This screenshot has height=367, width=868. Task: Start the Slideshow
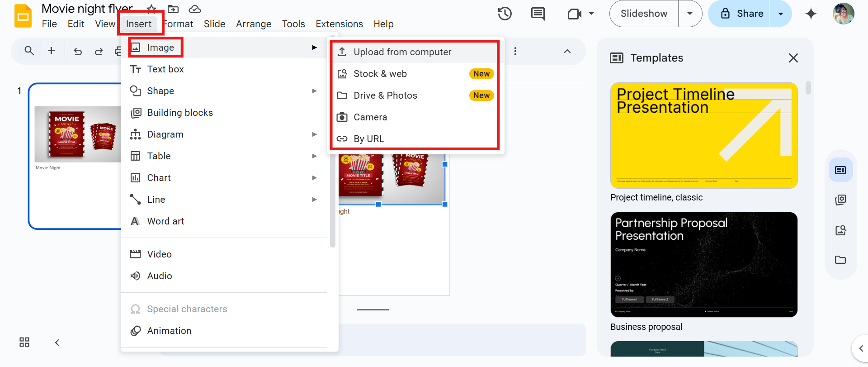[x=644, y=14]
